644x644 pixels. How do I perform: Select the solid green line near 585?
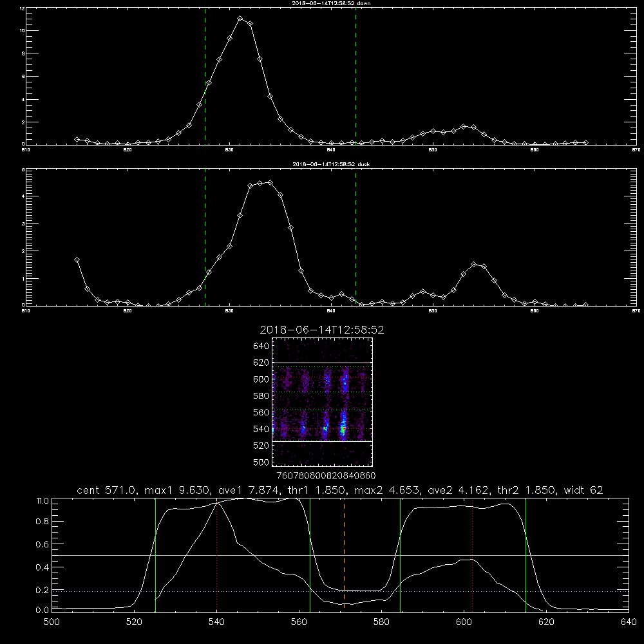[400, 555]
